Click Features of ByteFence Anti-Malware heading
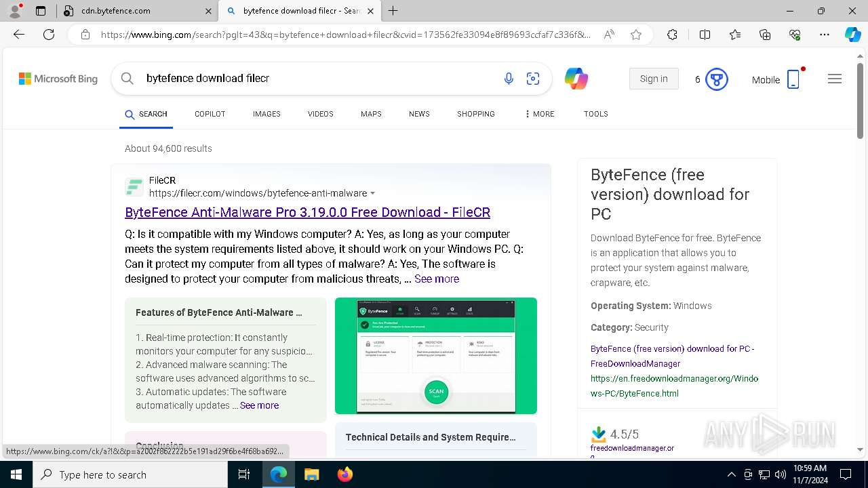 (219, 312)
